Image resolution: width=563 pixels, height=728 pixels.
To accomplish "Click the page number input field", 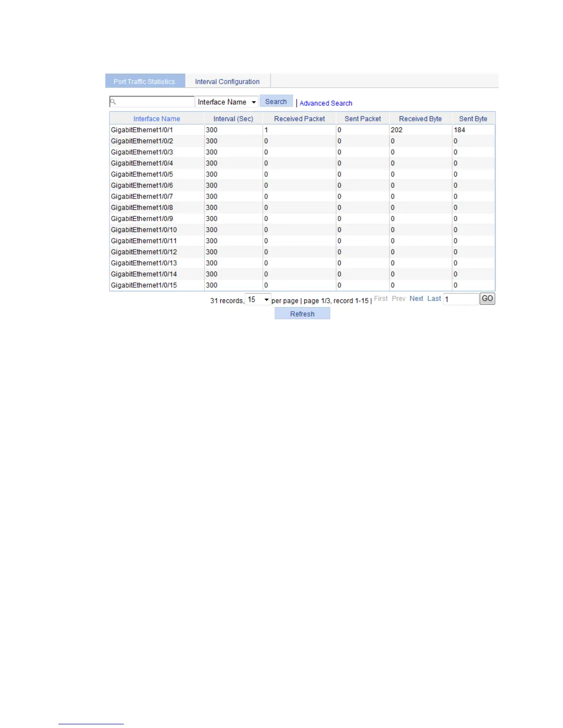I will [x=461, y=299].
